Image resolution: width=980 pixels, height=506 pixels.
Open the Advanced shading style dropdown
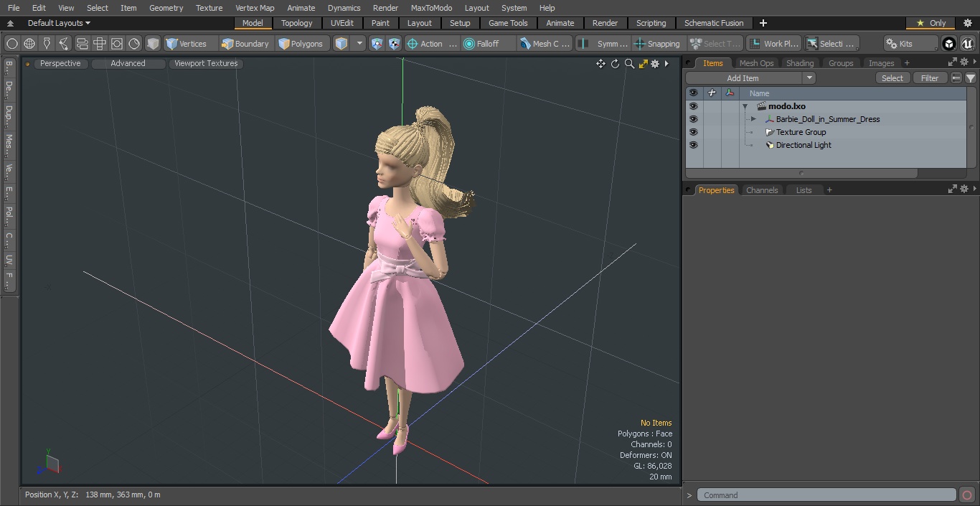click(128, 63)
